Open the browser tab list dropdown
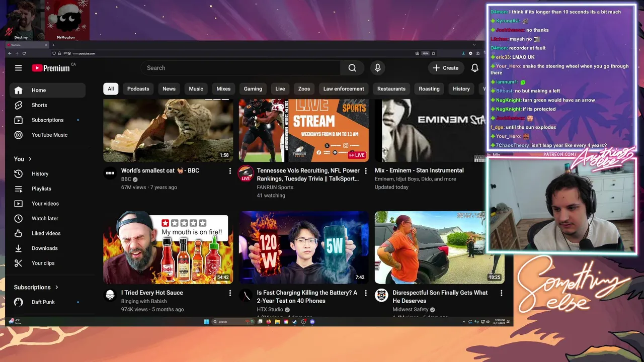The width and height of the screenshot is (644, 362). (x=473, y=45)
